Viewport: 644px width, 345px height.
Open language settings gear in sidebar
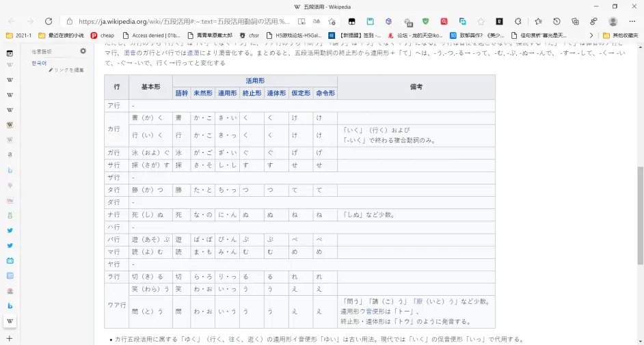coord(83,51)
